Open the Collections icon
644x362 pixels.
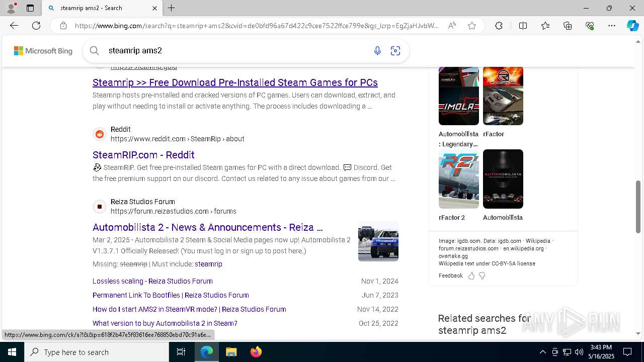568,26
